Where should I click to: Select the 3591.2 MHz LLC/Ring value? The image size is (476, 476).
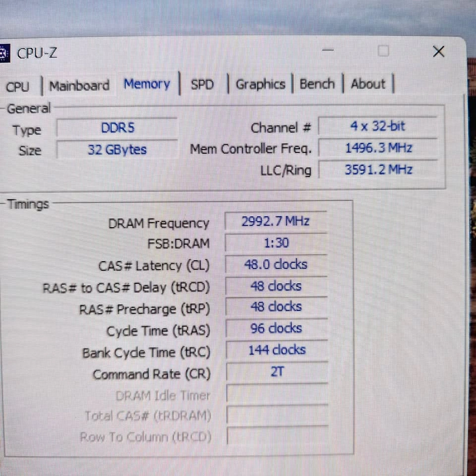[378, 170]
